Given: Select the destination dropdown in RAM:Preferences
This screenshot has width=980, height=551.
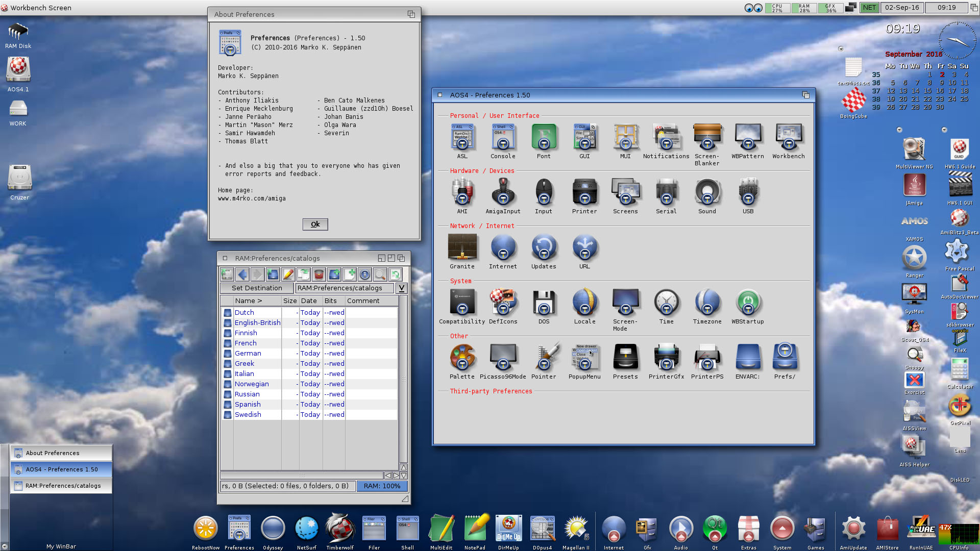Looking at the screenshot, I should coord(402,289).
